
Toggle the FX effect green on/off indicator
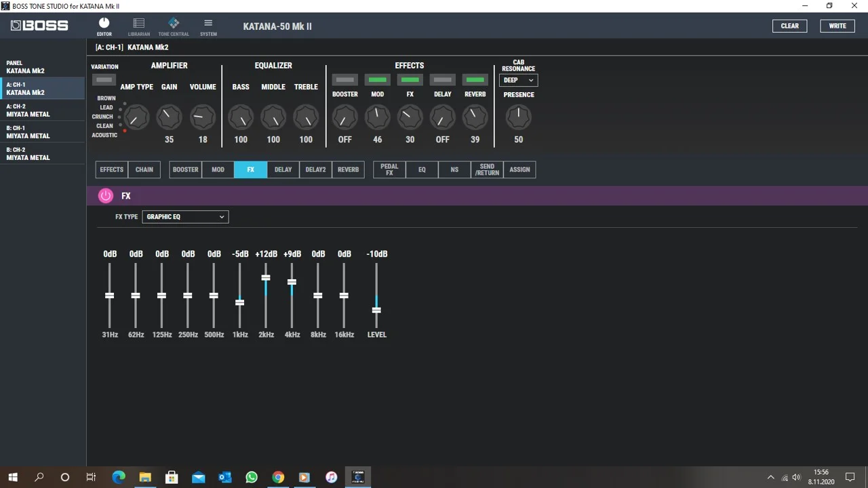tap(410, 80)
